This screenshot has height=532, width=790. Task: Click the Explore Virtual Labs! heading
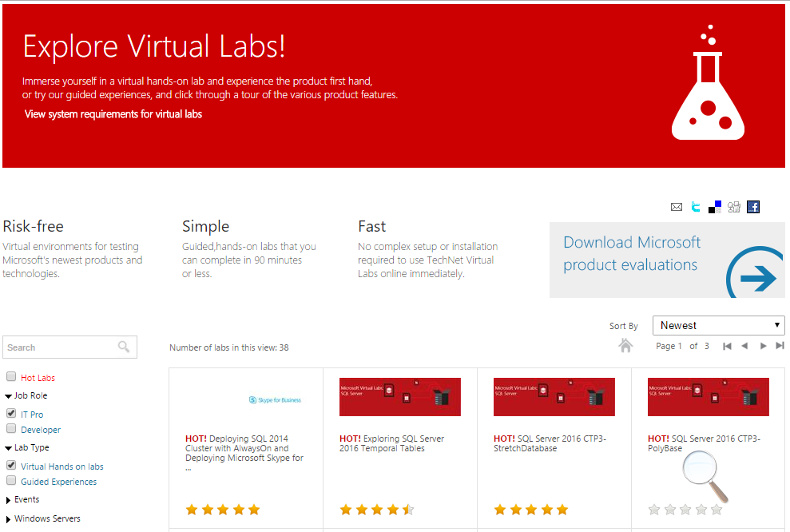pyautogui.click(x=154, y=46)
